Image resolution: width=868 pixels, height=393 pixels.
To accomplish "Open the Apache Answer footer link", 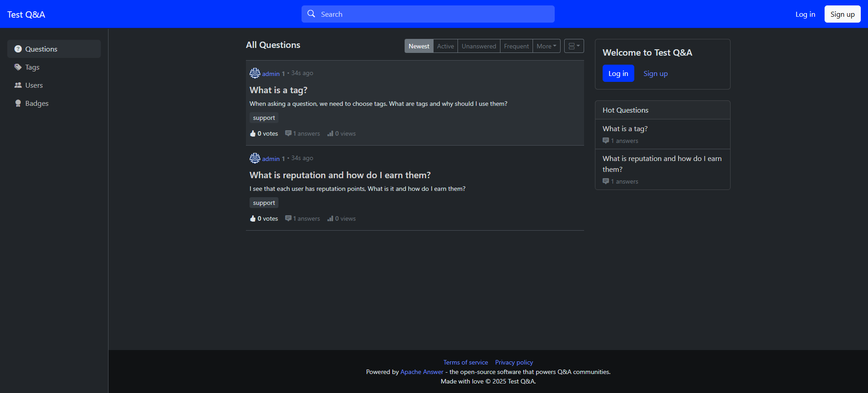I will [x=422, y=372].
